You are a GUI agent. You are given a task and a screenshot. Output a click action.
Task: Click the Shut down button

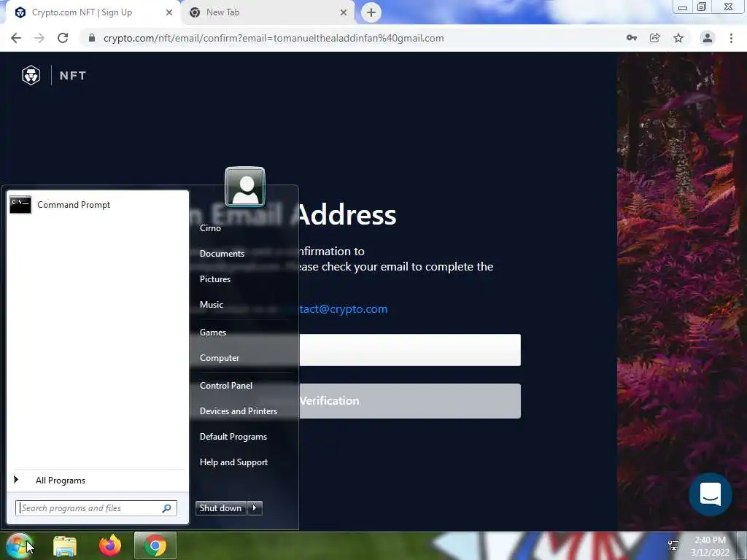tap(220, 508)
